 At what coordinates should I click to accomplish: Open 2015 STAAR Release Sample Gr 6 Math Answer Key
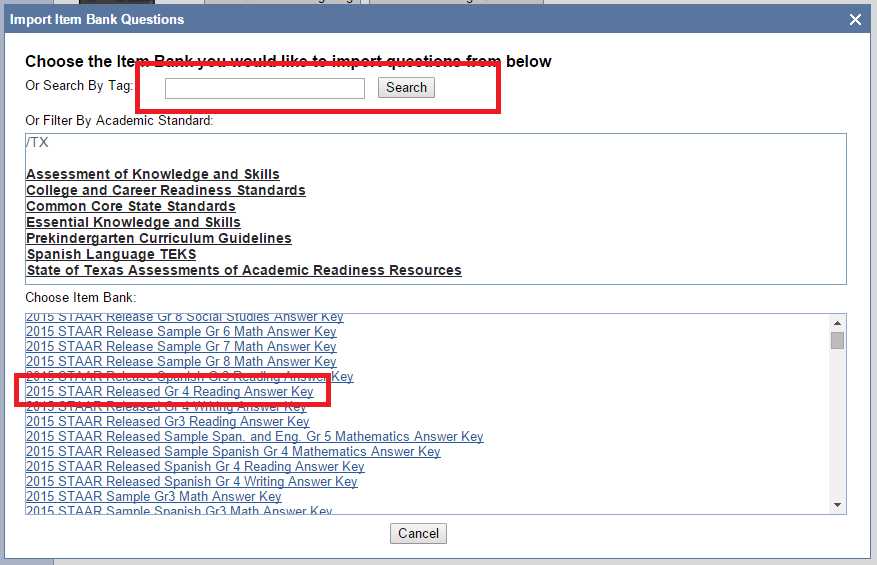181,332
